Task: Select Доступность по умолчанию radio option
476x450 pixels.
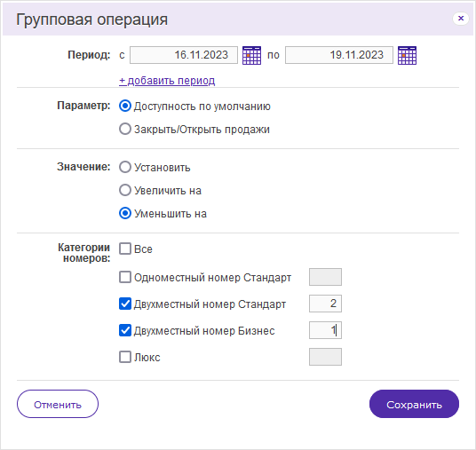Action: pyautogui.click(x=125, y=106)
